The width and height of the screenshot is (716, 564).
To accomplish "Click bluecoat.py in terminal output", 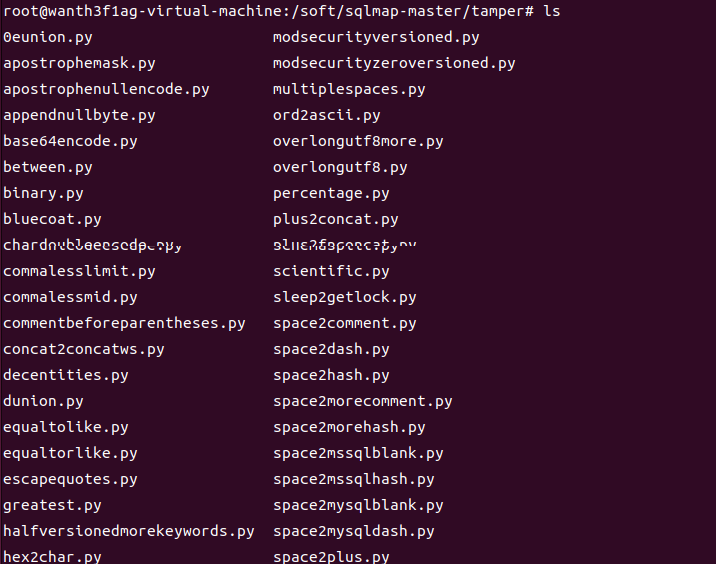I will tap(52, 219).
